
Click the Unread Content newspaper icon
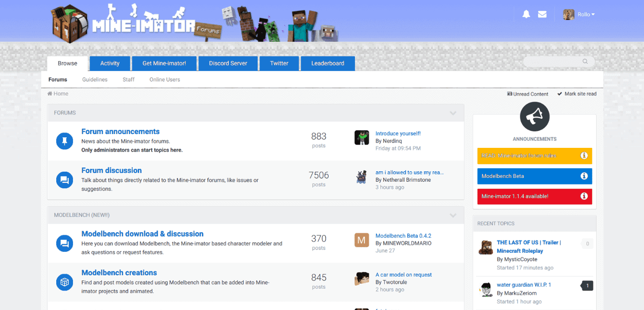[509, 94]
